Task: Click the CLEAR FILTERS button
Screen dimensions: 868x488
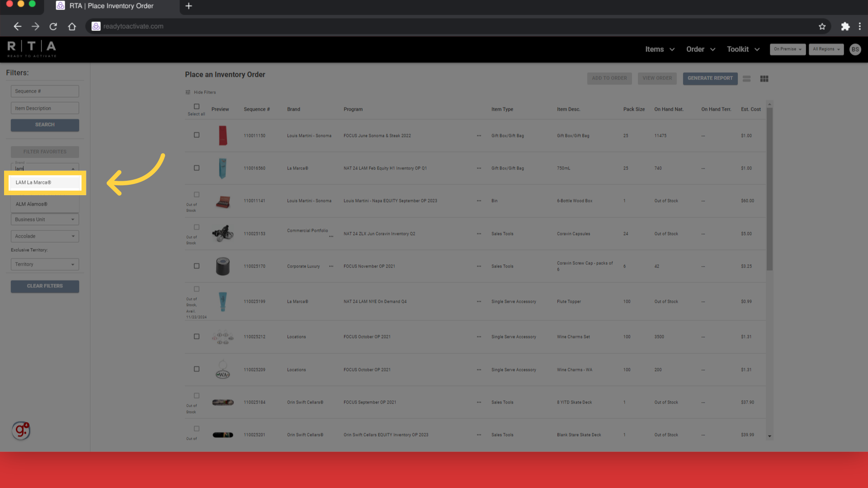Action: click(x=45, y=286)
